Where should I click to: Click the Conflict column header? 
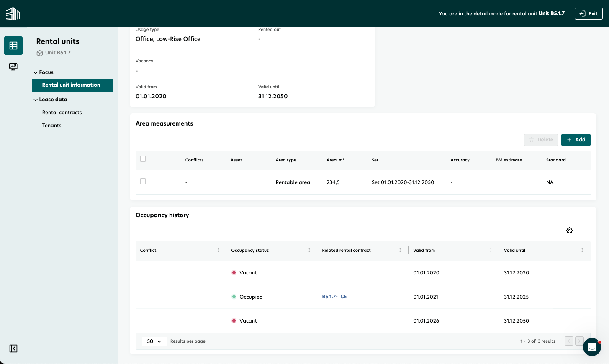[148, 250]
